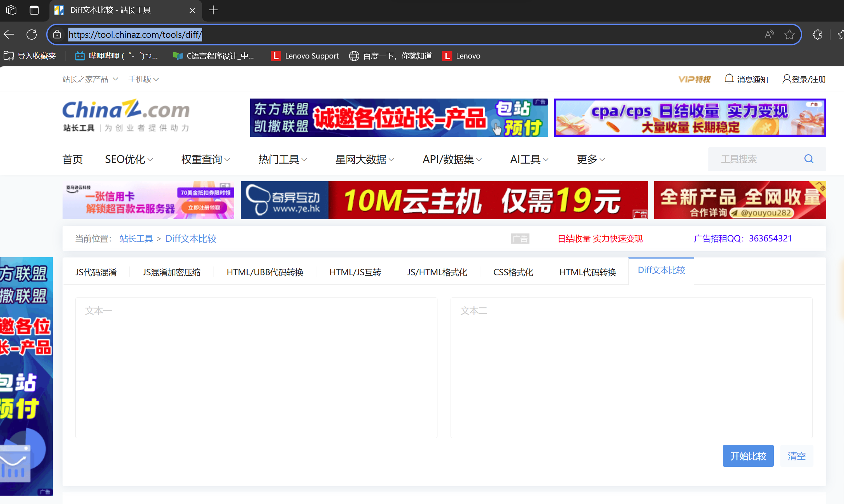Focus the 文本一 text area
This screenshot has height=504, width=844.
coord(256,367)
